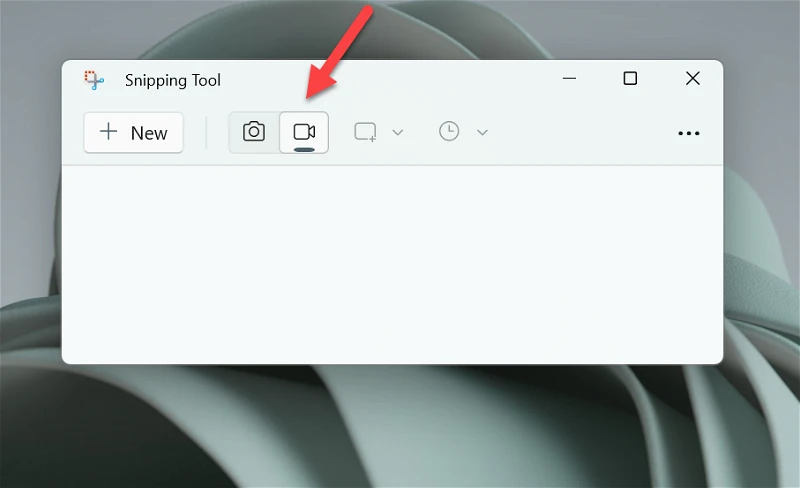The height and width of the screenshot is (488, 800).
Task: Click the Snipping Tool title text
Action: pos(172,80)
